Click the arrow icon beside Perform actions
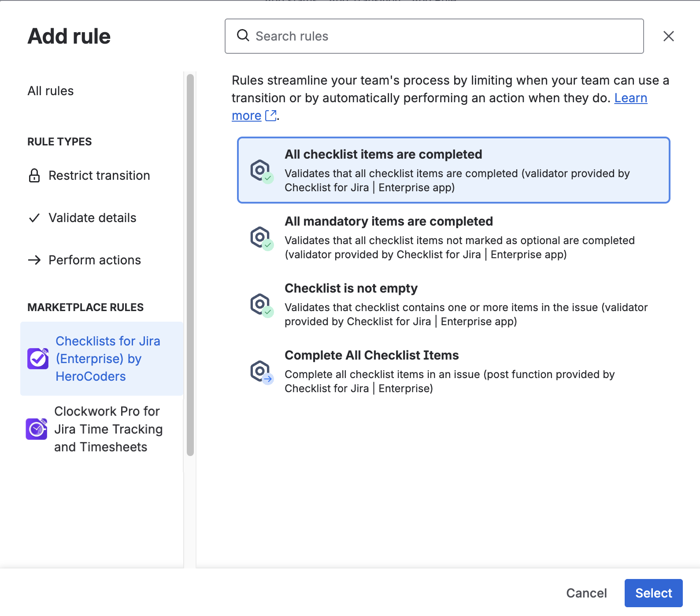This screenshot has height=616, width=700. (x=34, y=260)
